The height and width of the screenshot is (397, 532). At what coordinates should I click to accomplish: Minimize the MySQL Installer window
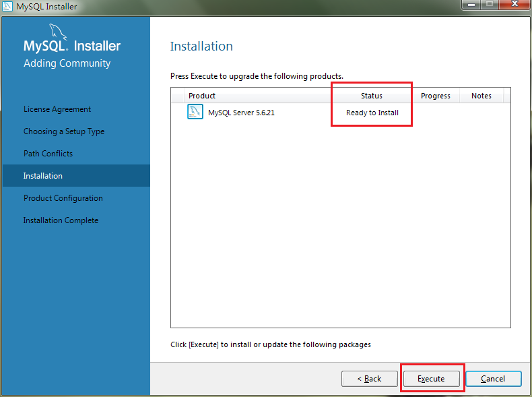point(471,5)
